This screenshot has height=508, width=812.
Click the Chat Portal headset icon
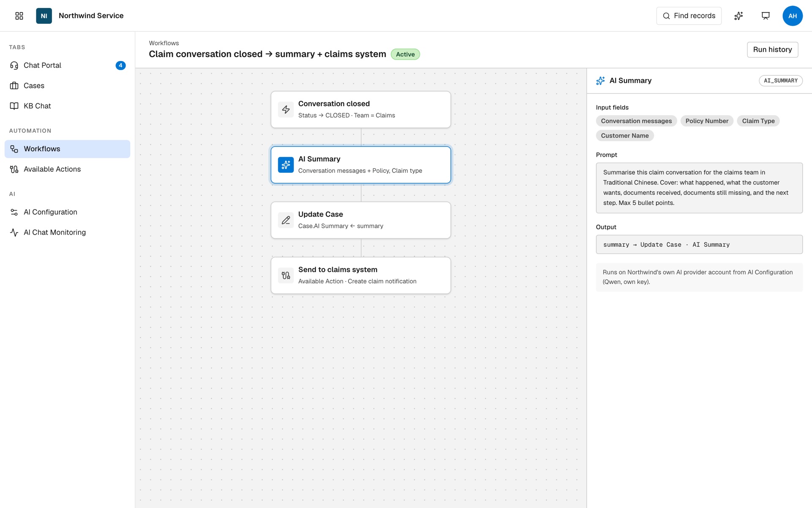pos(14,65)
